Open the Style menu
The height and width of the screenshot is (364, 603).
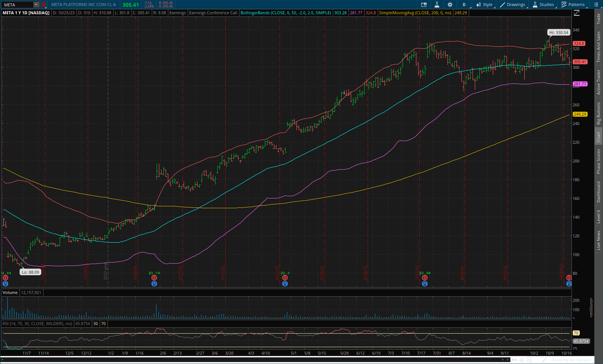[484, 5]
